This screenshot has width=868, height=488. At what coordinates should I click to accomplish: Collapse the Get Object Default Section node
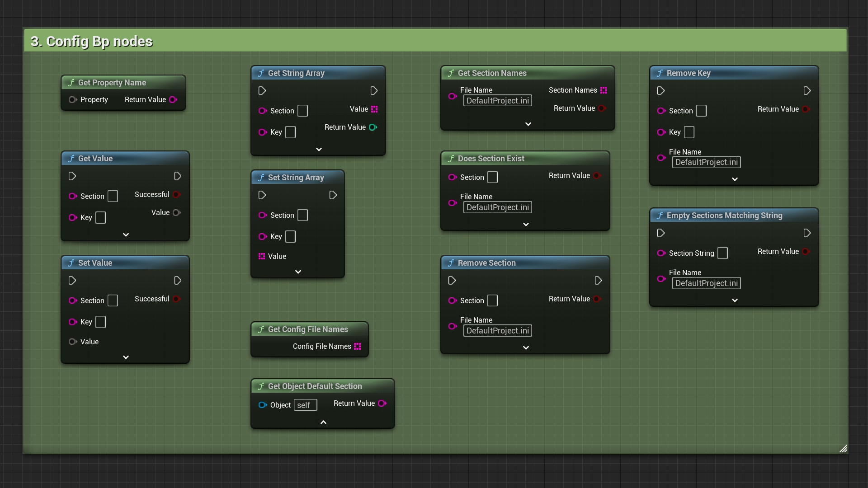tap(323, 422)
